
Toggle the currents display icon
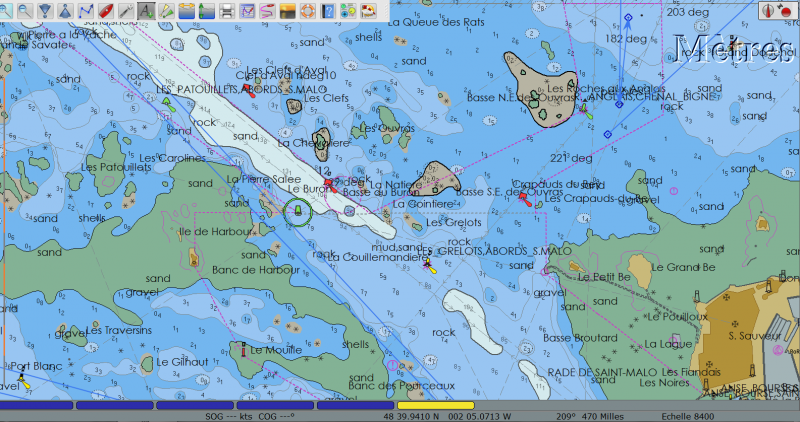[x=207, y=10]
